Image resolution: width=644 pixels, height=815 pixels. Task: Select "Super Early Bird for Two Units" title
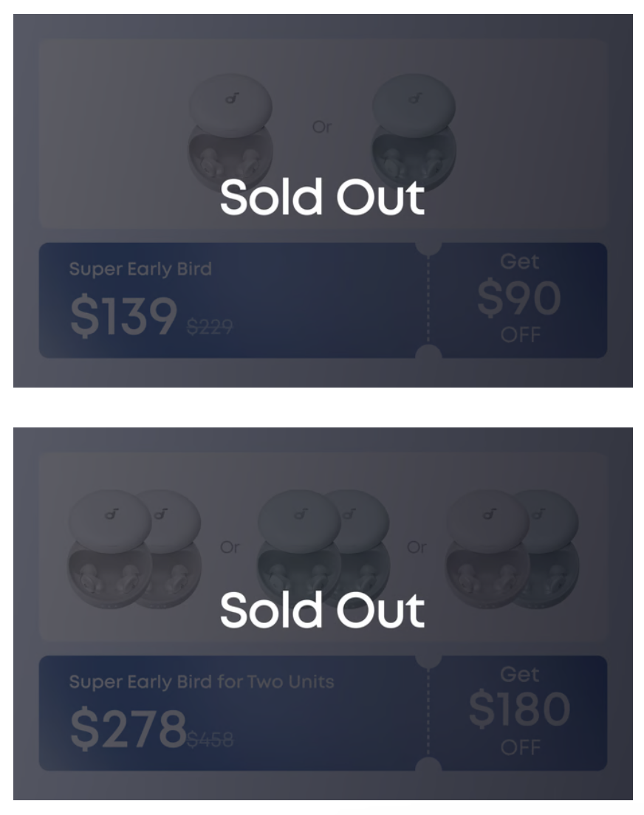(201, 681)
